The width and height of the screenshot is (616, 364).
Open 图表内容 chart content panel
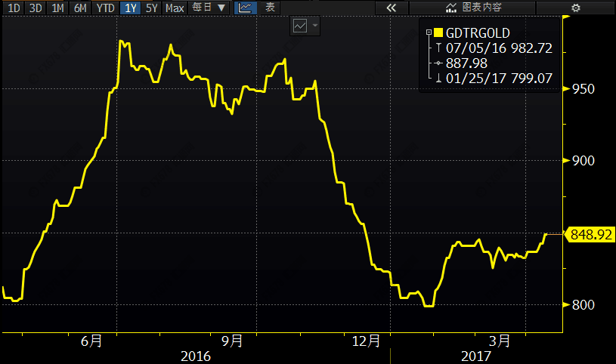click(474, 8)
